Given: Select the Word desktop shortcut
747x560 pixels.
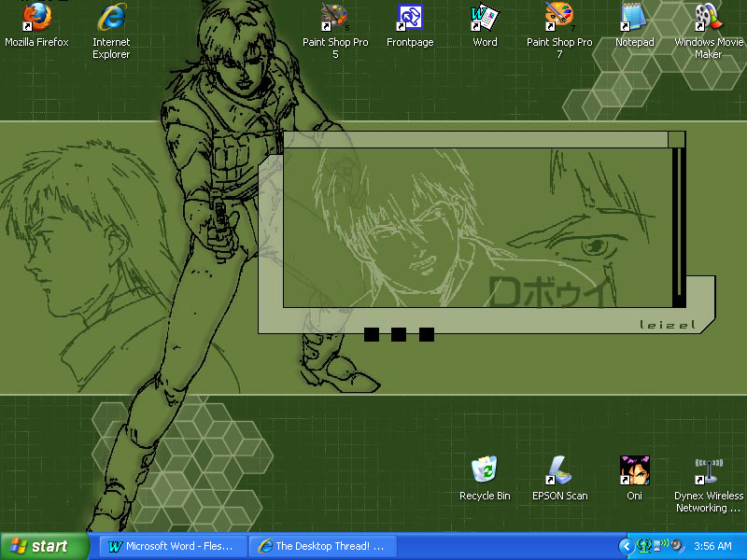Looking at the screenshot, I should click(485, 25).
